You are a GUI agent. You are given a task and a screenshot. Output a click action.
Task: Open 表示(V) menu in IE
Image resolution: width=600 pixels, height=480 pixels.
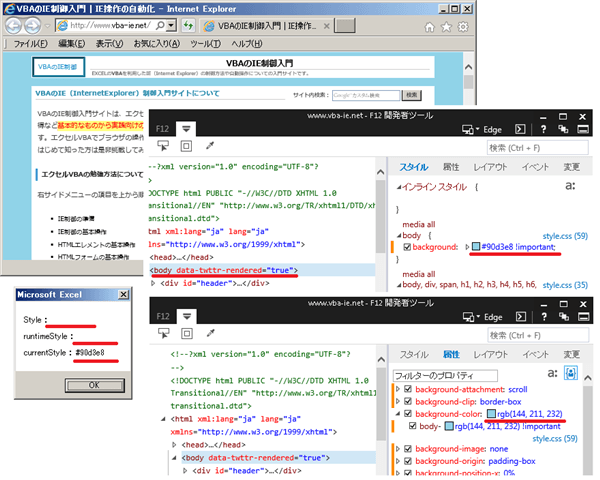[x=109, y=44]
